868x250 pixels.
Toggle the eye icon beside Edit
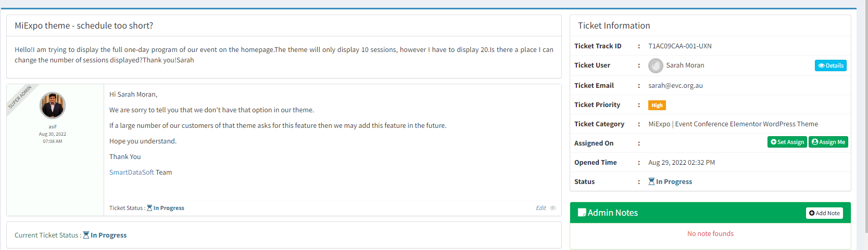pyautogui.click(x=553, y=208)
